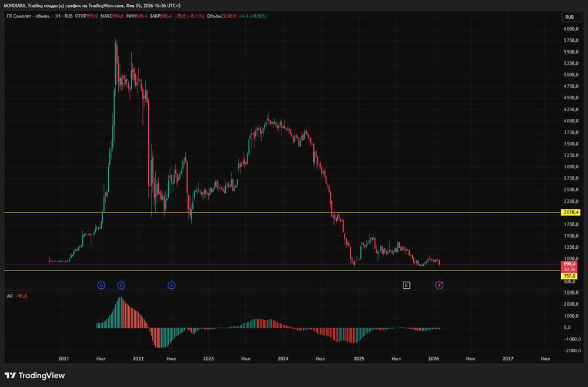This screenshot has width=588, height=387.
Task: Click the 1500,0 price axis label
Action: tap(571, 236)
